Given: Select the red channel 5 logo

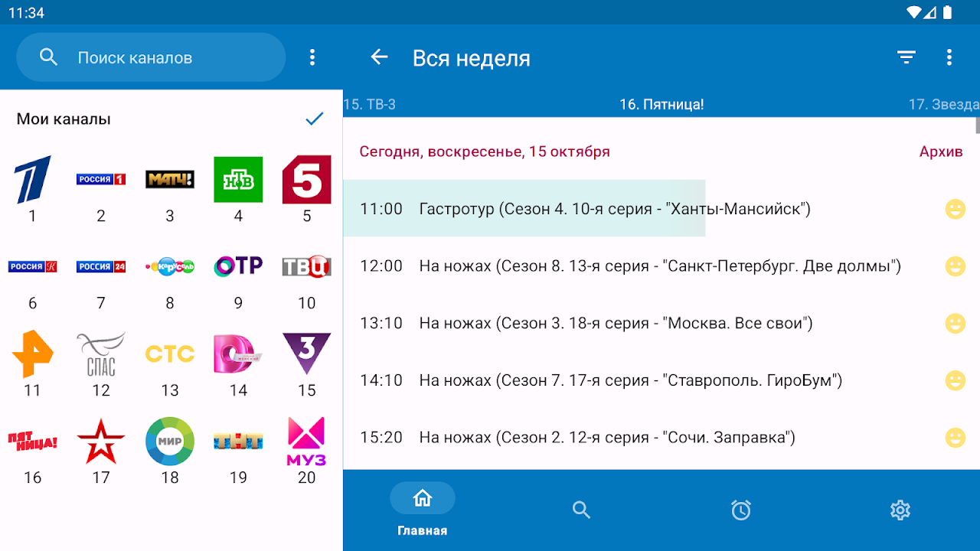Looking at the screenshot, I should pos(307,180).
